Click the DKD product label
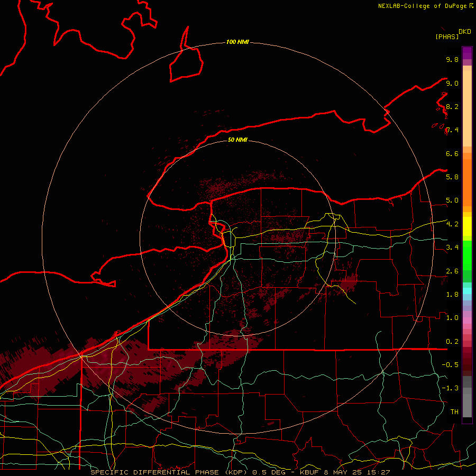This screenshot has height=476, width=476. pos(465,32)
